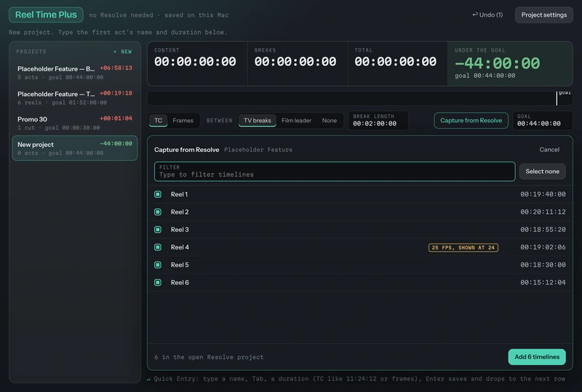Select Film leader between acts
Image resolution: width=582 pixels, height=392 pixels.
(x=296, y=121)
